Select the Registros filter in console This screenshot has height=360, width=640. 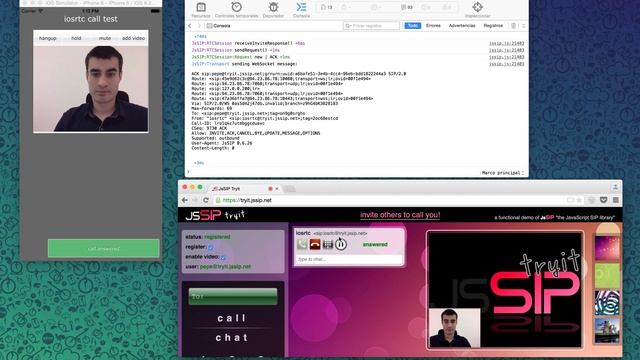tap(493, 25)
